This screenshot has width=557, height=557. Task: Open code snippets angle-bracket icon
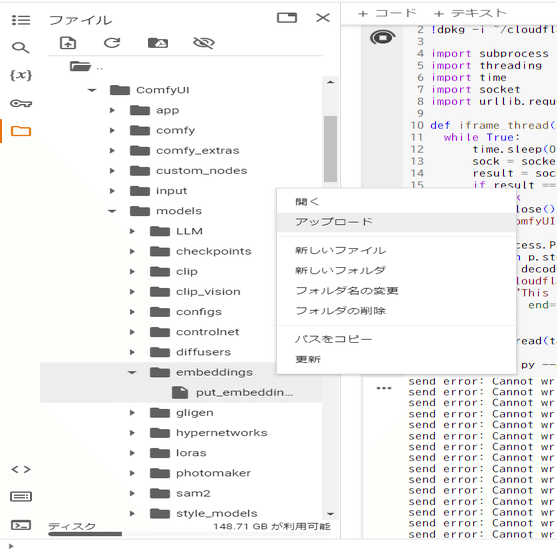click(x=21, y=469)
